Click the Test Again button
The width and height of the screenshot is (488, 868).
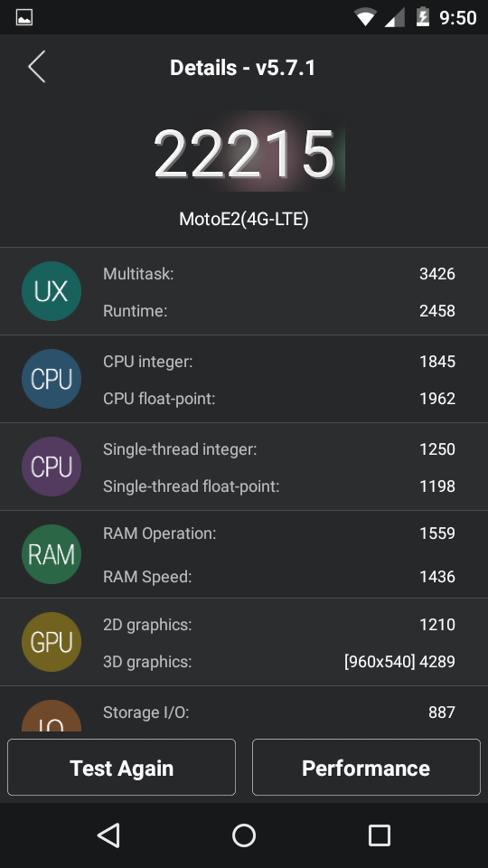(x=122, y=768)
